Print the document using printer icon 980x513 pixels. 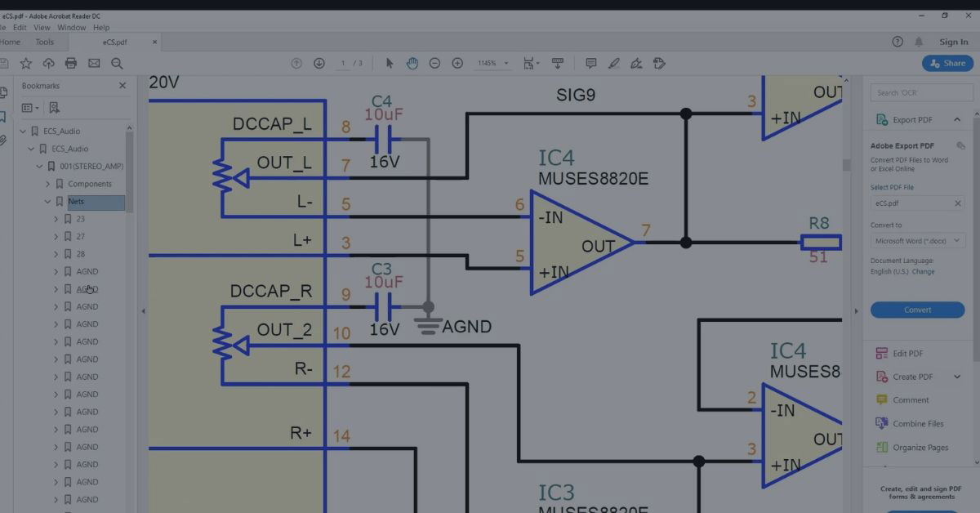71,64
